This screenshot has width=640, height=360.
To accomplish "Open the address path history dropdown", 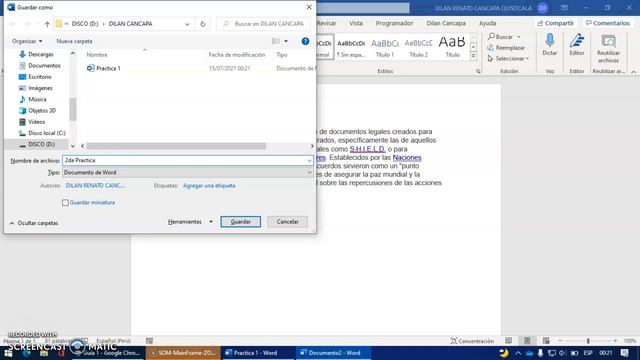I will coord(187,24).
